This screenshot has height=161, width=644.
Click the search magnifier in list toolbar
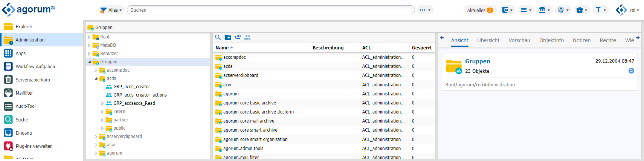click(218, 37)
